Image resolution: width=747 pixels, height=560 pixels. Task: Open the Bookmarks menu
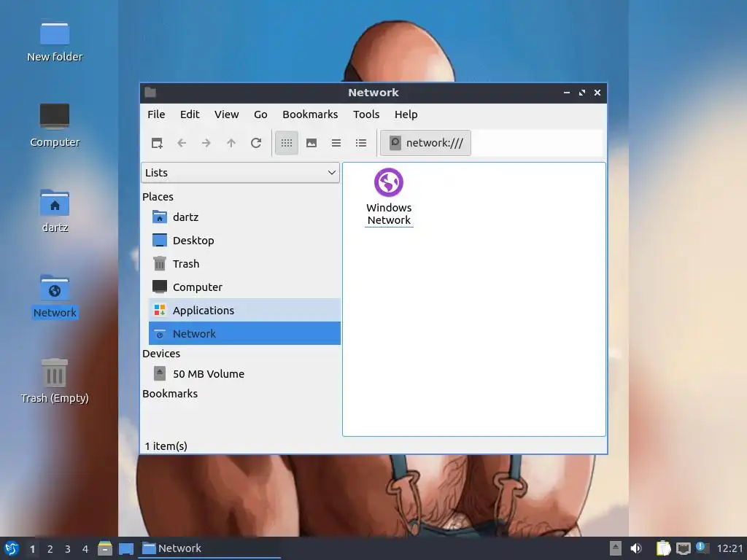tap(310, 114)
